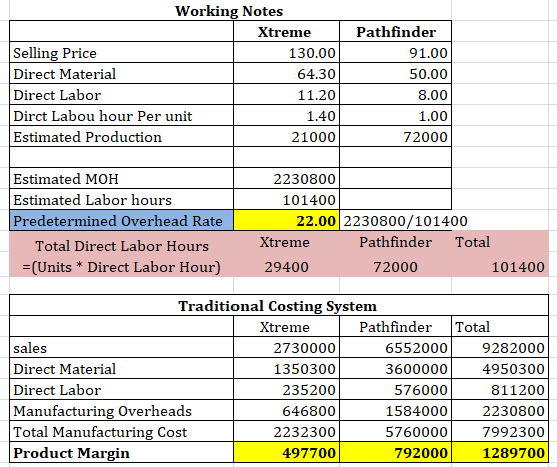Click Pathfinder header in Traditional Costing table

point(395,327)
